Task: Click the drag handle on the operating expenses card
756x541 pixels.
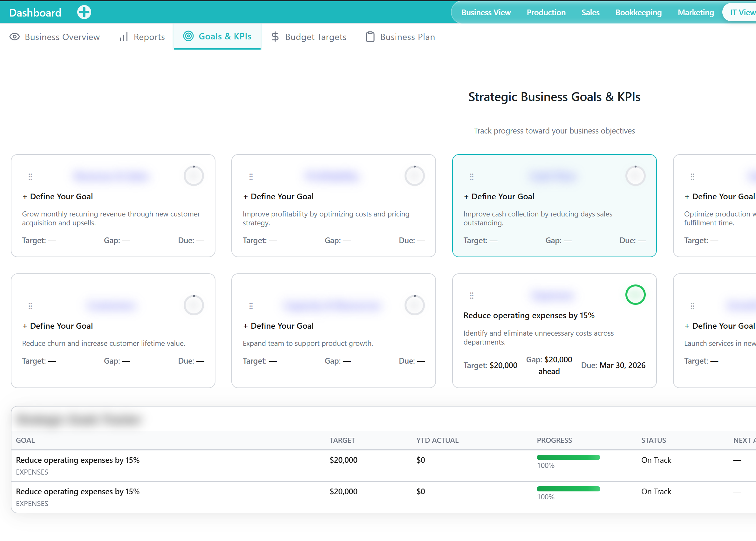Action: pyautogui.click(x=472, y=296)
